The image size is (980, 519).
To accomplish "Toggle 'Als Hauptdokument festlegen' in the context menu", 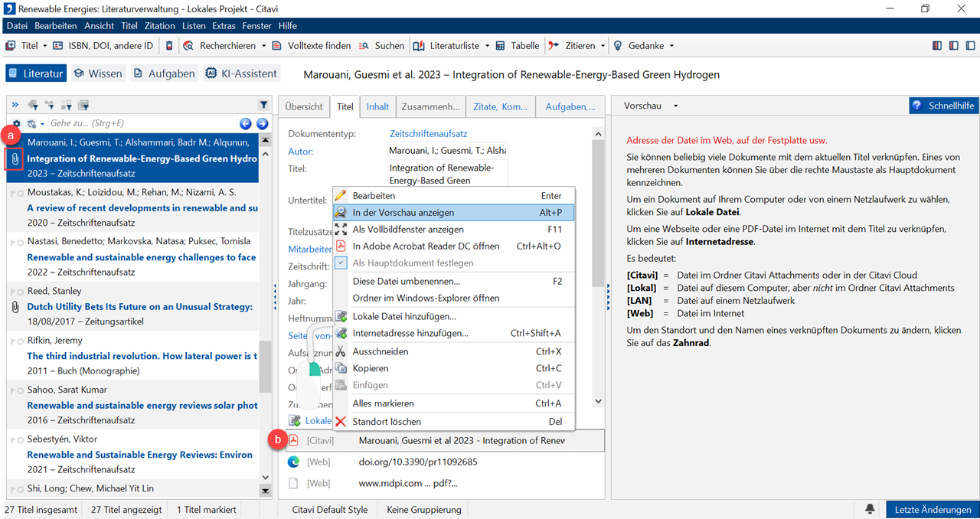I will coord(413,263).
